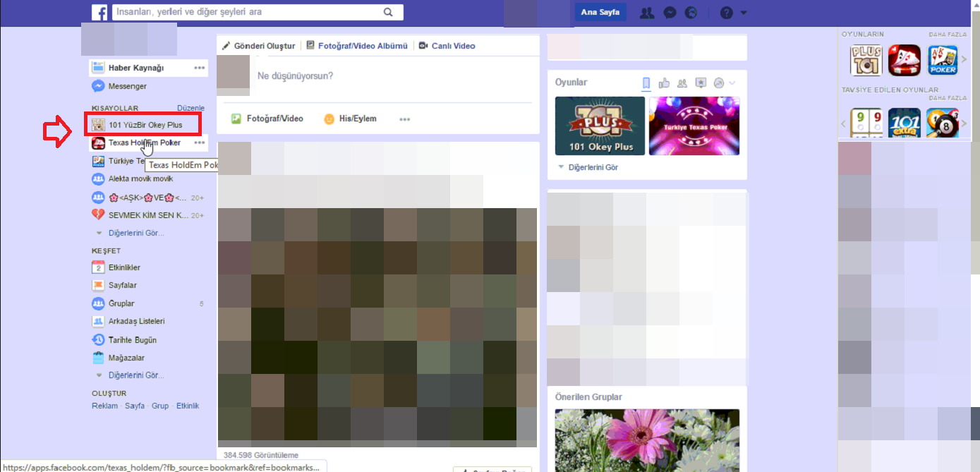This screenshot has height=472, width=980.
Task: Open Tarihte Bugün icon
Action: [x=99, y=339]
